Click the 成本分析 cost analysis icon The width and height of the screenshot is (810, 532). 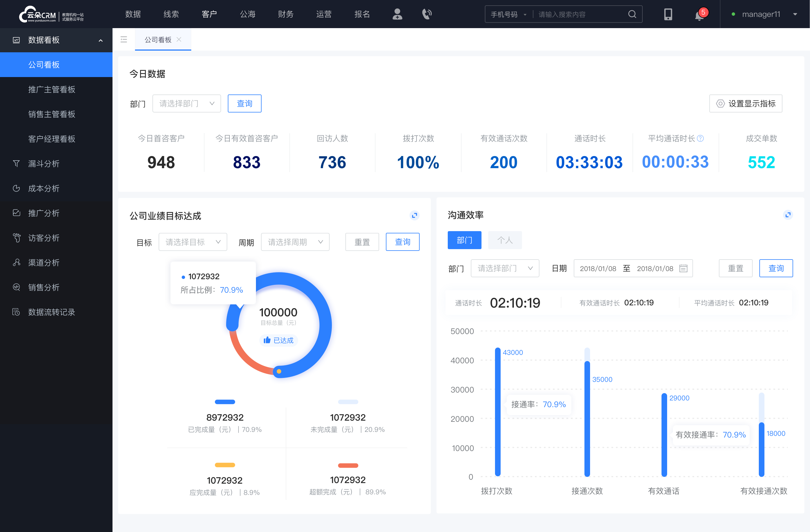(x=15, y=188)
